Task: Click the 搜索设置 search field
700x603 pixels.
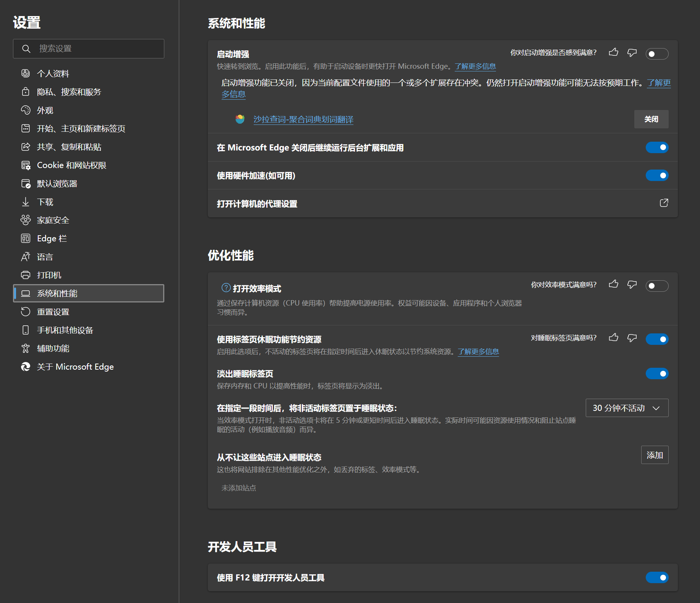Action: coord(96,48)
